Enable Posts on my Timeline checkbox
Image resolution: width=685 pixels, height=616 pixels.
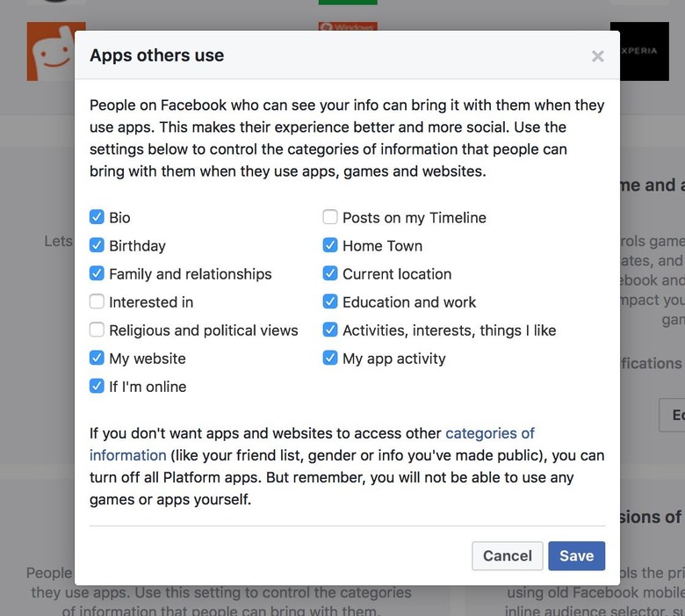tap(330, 218)
